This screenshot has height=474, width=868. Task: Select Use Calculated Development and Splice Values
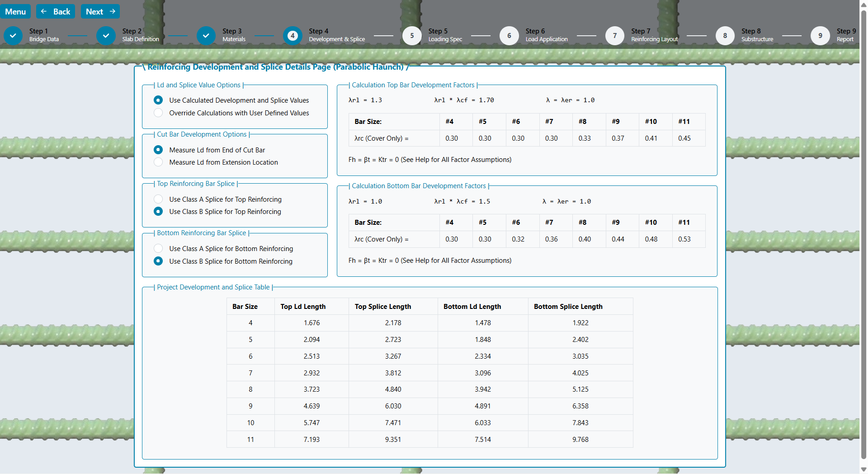tap(158, 100)
